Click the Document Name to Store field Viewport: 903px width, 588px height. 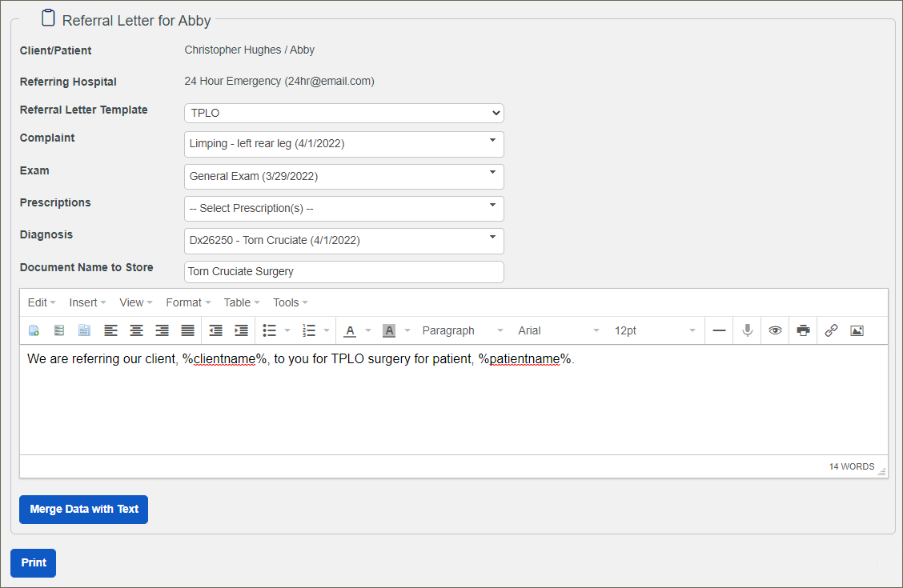coord(343,272)
